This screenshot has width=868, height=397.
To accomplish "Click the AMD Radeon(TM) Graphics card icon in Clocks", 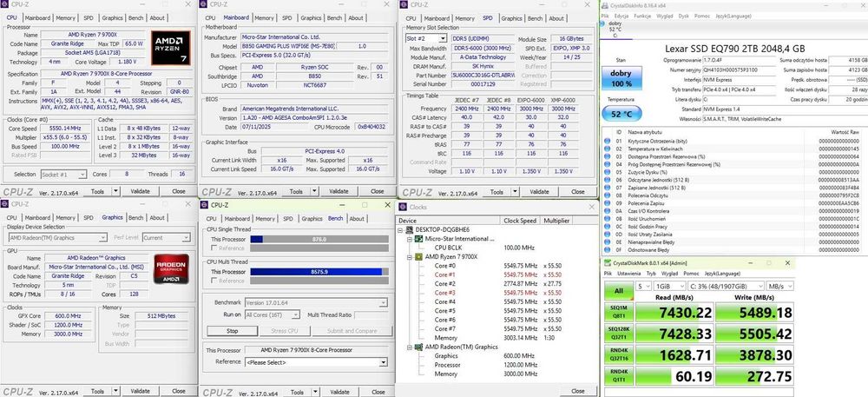I will [x=419, y=347].
